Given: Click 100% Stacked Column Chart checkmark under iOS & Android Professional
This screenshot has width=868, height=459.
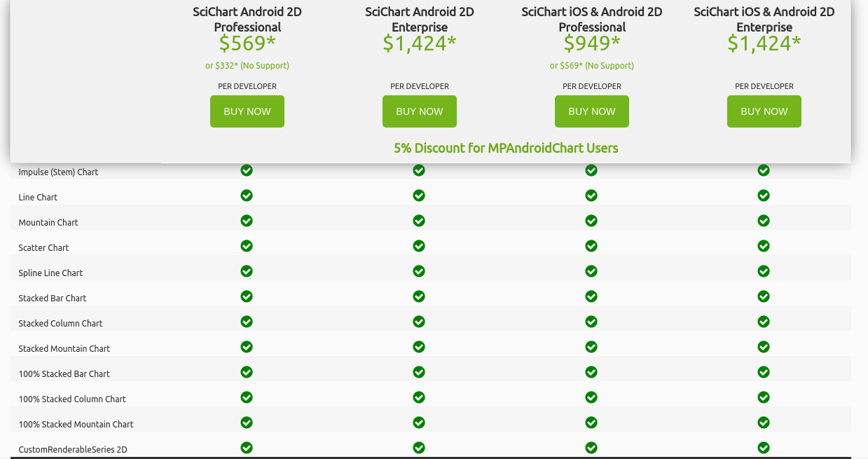Looking at the screenshot, I should pyautogui.click(x=591, y=397).
